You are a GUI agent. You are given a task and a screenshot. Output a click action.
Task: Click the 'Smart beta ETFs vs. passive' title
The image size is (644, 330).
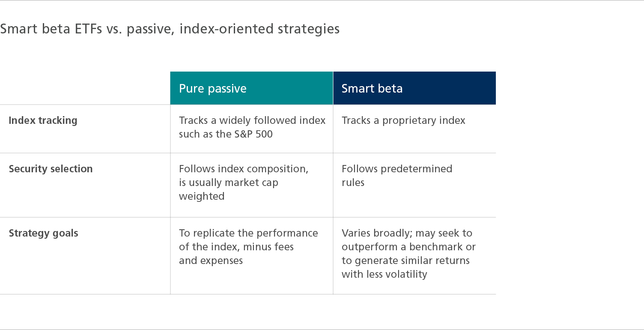[x=170, y=29]
